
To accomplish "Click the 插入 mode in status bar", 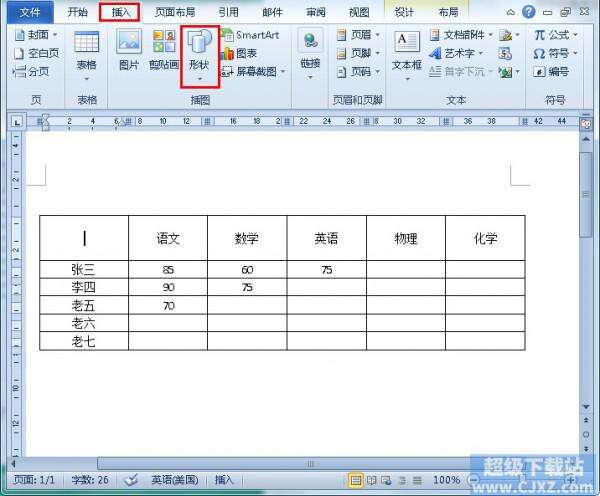I will coord(224,480).
